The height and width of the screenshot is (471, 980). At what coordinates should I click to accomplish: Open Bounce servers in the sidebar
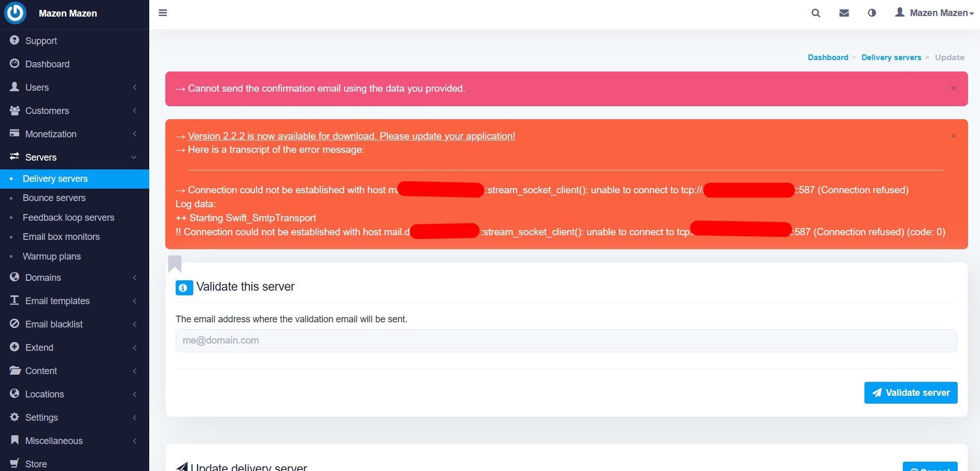tap(75, 198)
